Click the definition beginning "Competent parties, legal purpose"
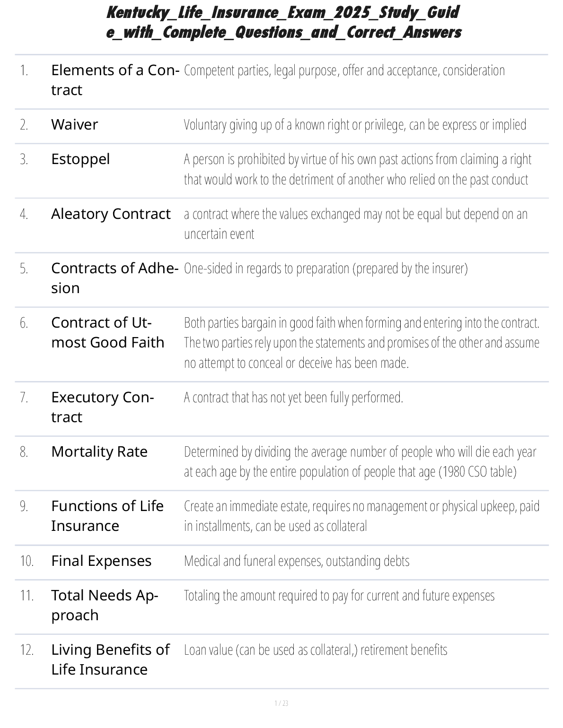Screen dimensions: 563x728 pyautogui.click(x=344, y=70)
